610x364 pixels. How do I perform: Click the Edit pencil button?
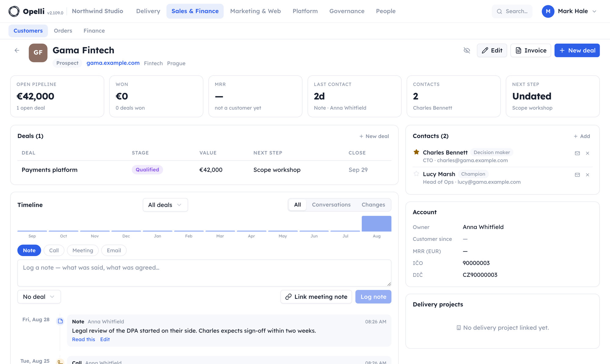492,50
